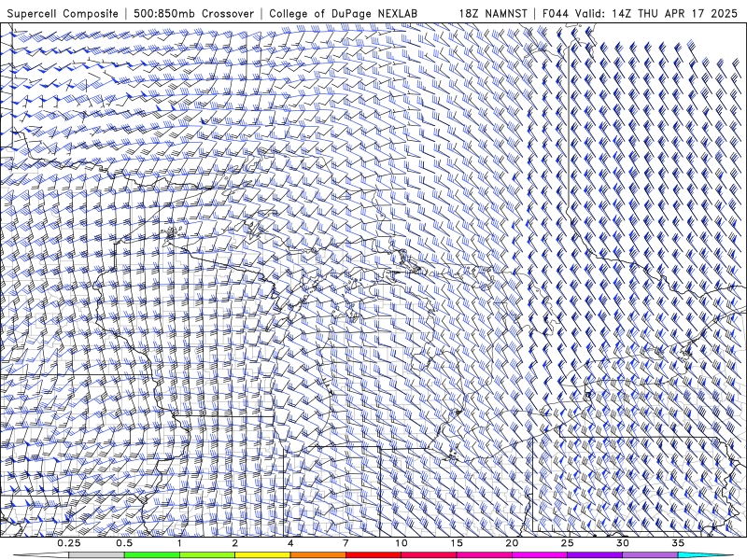Click the color scale label 4

(290, 543)
